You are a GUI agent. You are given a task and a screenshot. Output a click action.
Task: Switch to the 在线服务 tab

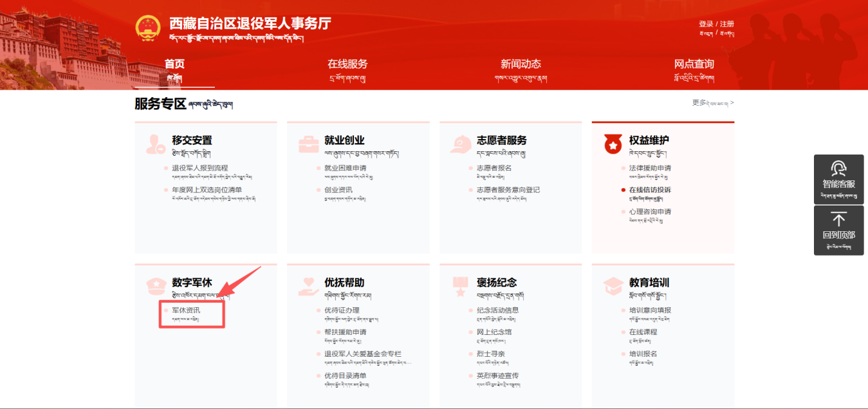tap(347, 64)
